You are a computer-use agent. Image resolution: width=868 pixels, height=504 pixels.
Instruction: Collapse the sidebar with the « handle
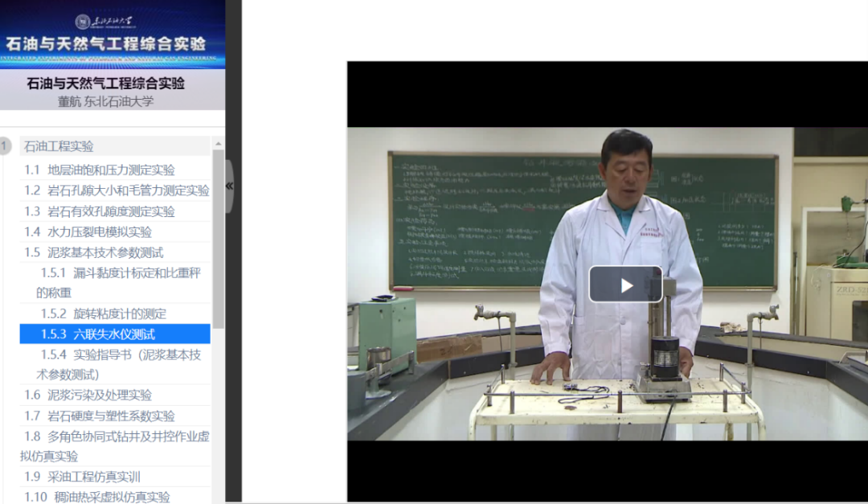tap(229, 186)
